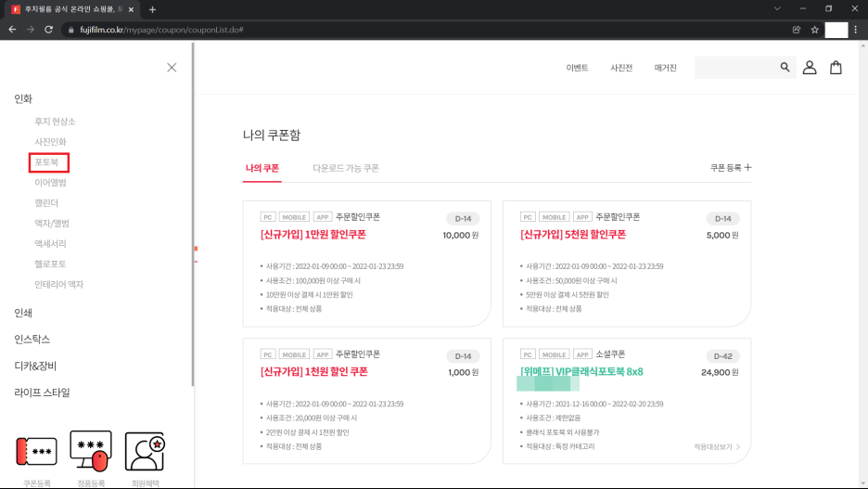Switch to 나의 쿠폰 tab

[x=262, y=168]
